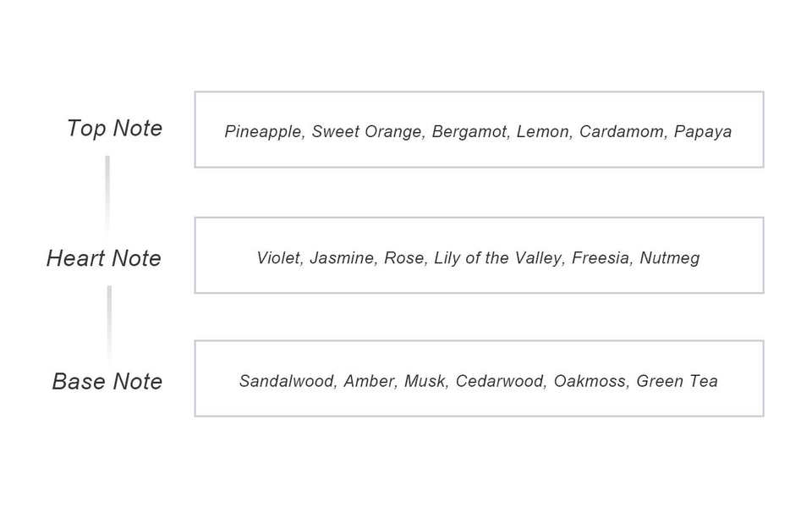
Task: Click the Base Note label
Action: coord(107,382)
